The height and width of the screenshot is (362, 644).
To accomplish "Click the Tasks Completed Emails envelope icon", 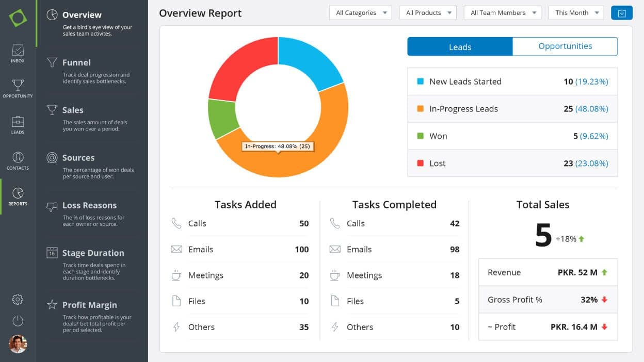I will coord(335,249).
